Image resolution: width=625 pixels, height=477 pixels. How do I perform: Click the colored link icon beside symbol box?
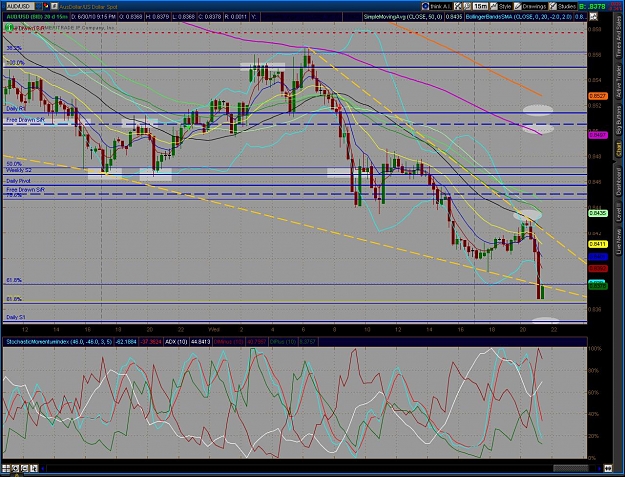[46, 6]
